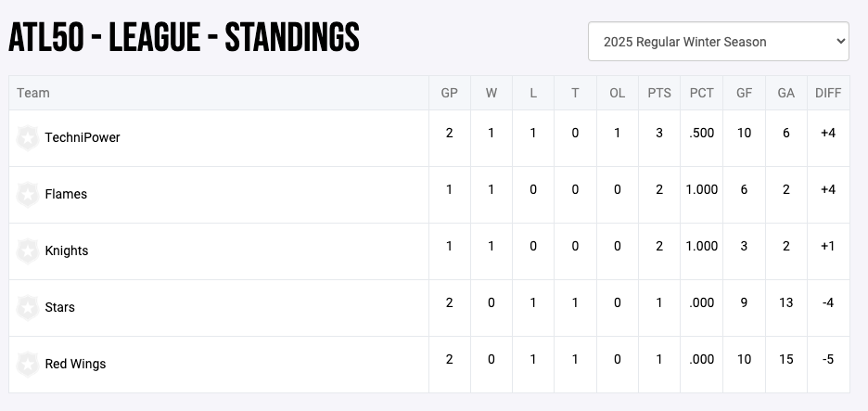Sort by the PTS column header
The width and height of the screenshot is (868, 411).
tap(659, 93)
